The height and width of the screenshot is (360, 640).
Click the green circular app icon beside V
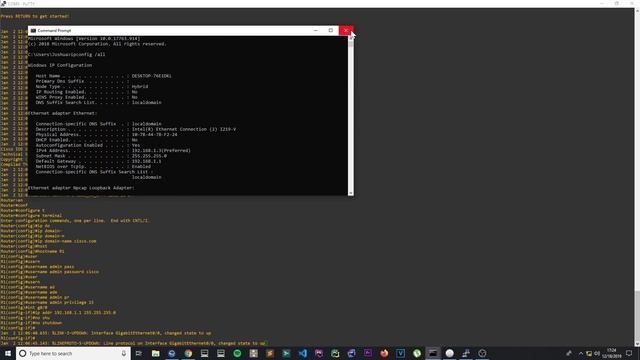coord(417,353)
